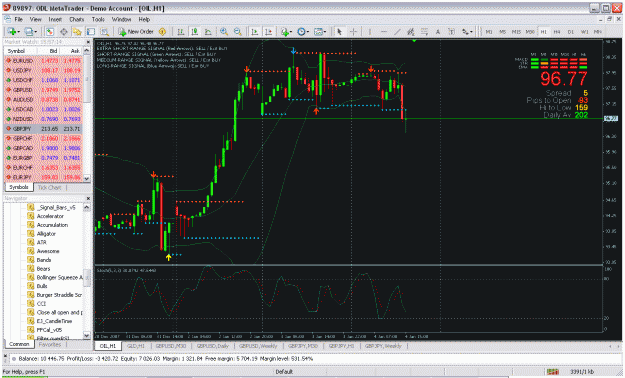This screenshot has height=378, width=625.
Task: Open the Insert menu
Action: [x=55, y=19]
